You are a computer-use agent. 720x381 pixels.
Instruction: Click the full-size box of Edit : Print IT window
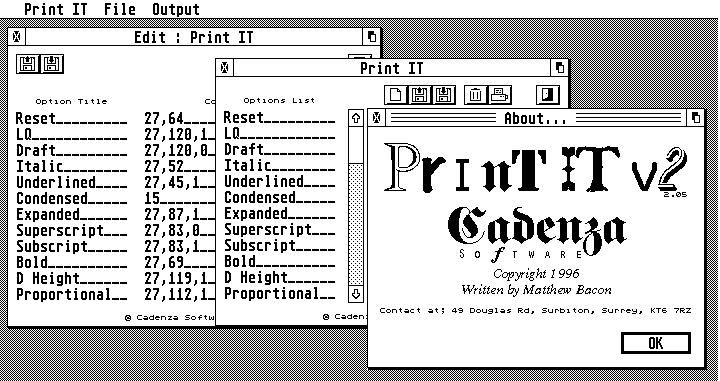click(x=372, y=37)
